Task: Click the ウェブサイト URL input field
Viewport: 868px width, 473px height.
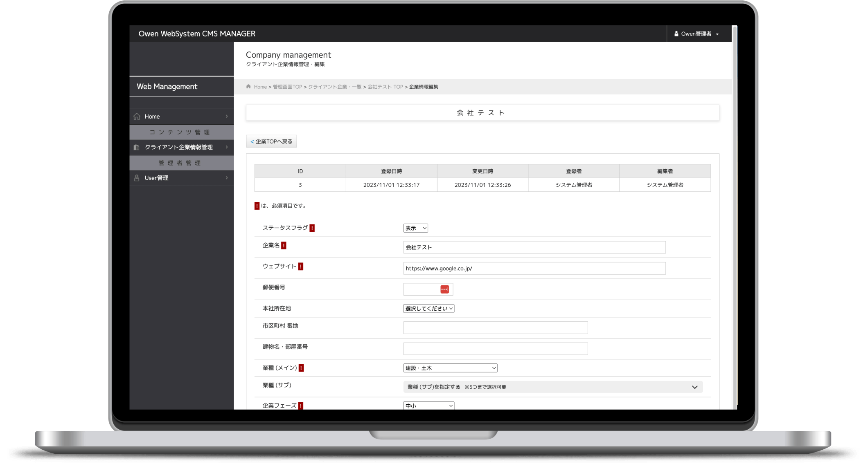Action: click(534, 269)
